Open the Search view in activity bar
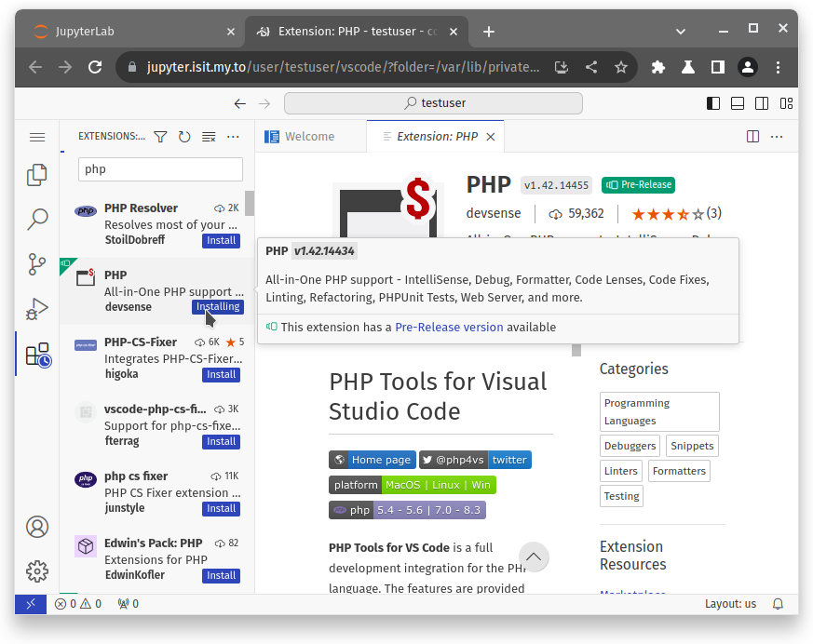Screen dimensions: 813x644 click(x=37, y=220)
